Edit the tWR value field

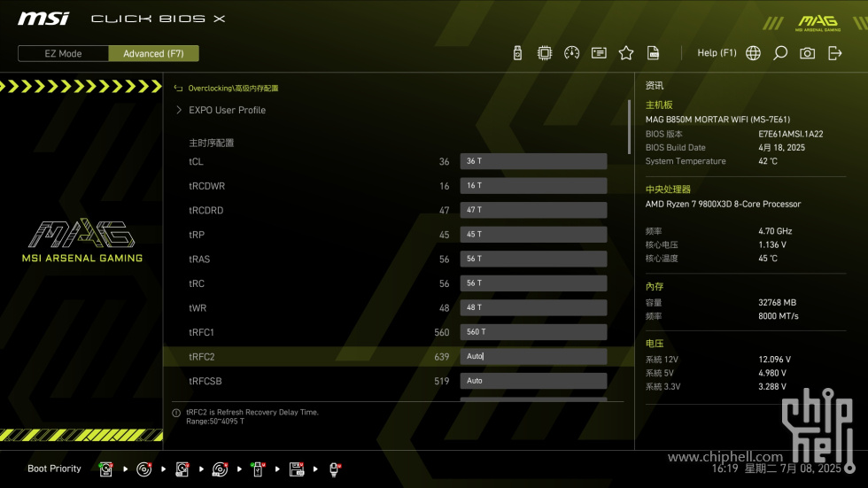click(x=533, y=307)
